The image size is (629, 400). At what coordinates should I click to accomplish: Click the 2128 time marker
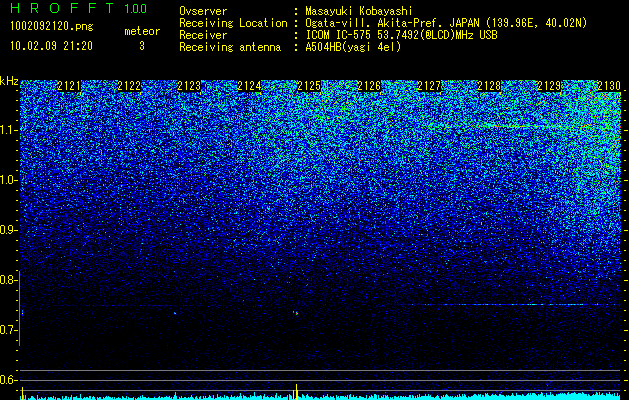(x=489, y=86)
